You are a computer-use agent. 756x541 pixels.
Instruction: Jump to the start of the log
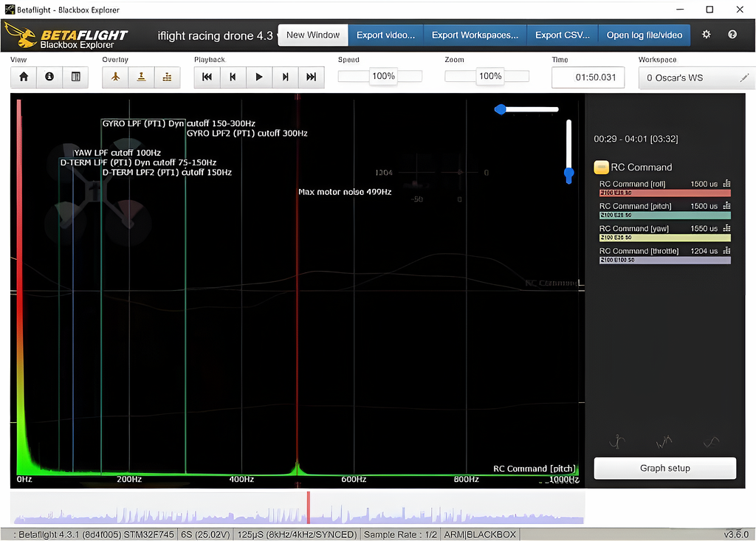coord(207,77)
